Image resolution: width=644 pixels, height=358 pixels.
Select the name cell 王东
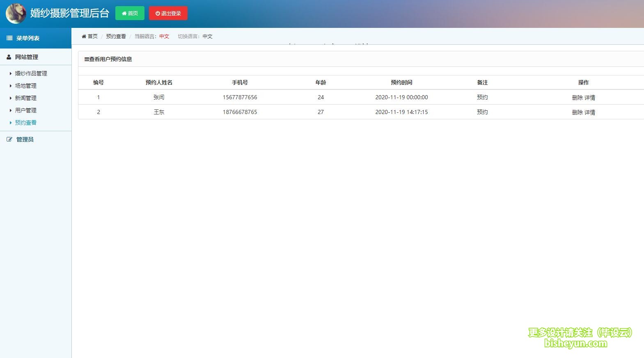pos(159,112)
